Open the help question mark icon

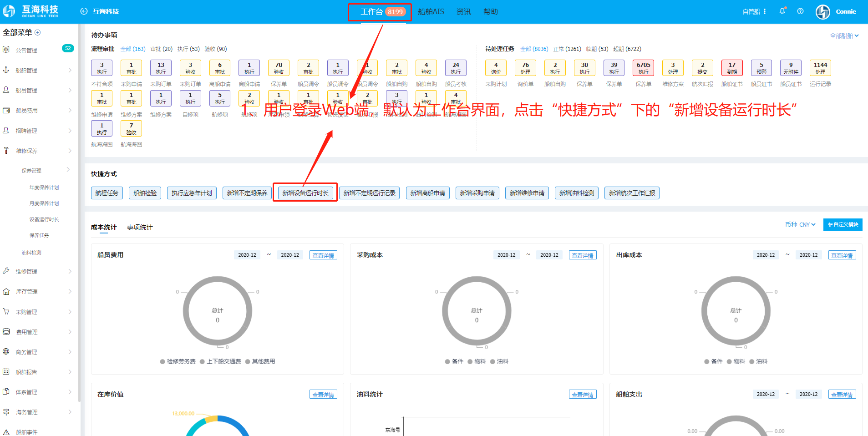pyautogui.click(x=800, y=11)
